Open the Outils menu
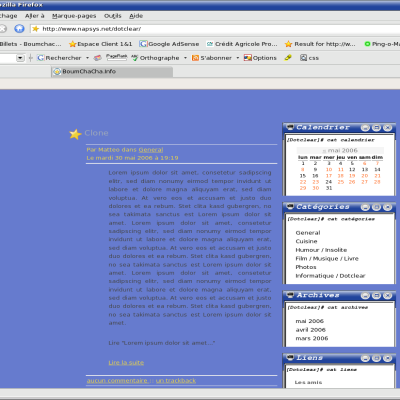This screenshot has height=400, width=400. click(113, 16)
